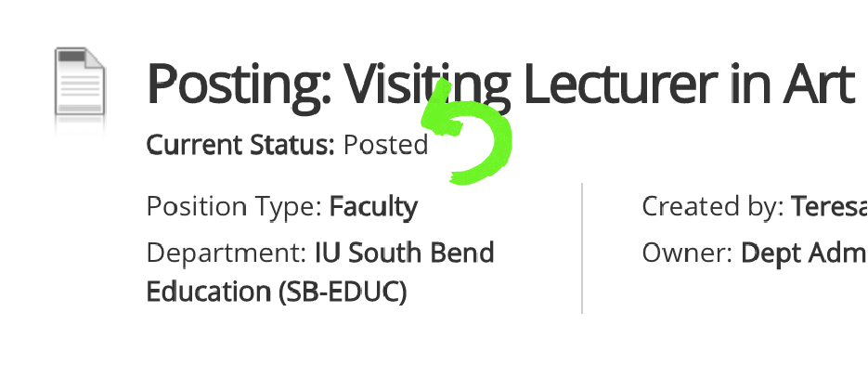This screenshot has height=390, width=868.
Task: Click the "Created by:" label
Action: pos(712,206)
